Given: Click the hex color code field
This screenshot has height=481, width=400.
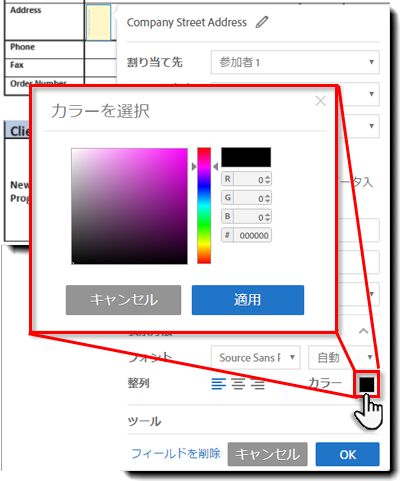Looking at the screenshot, I should tap(252, 235).
